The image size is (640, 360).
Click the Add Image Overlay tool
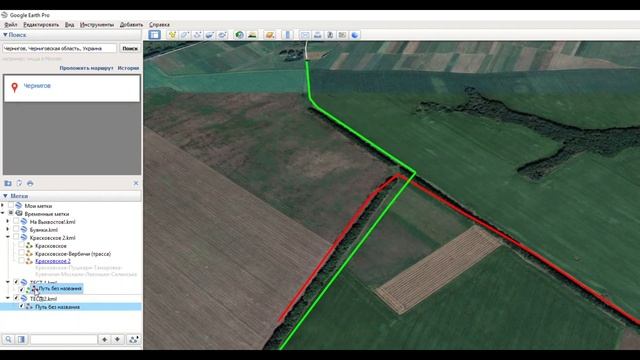209,35
